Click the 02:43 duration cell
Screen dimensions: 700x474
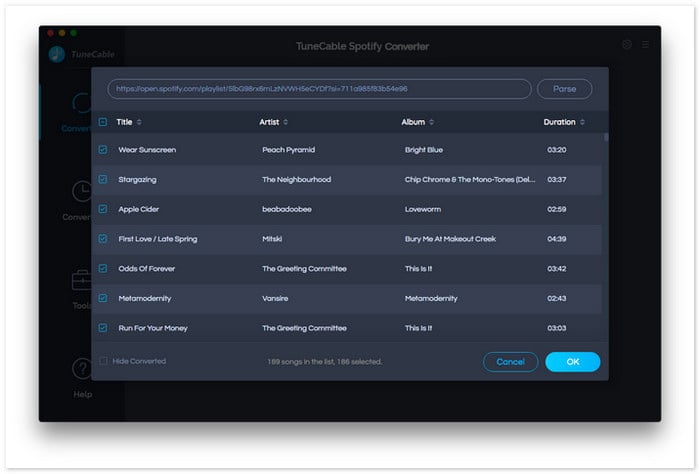(x=557, y=299)
